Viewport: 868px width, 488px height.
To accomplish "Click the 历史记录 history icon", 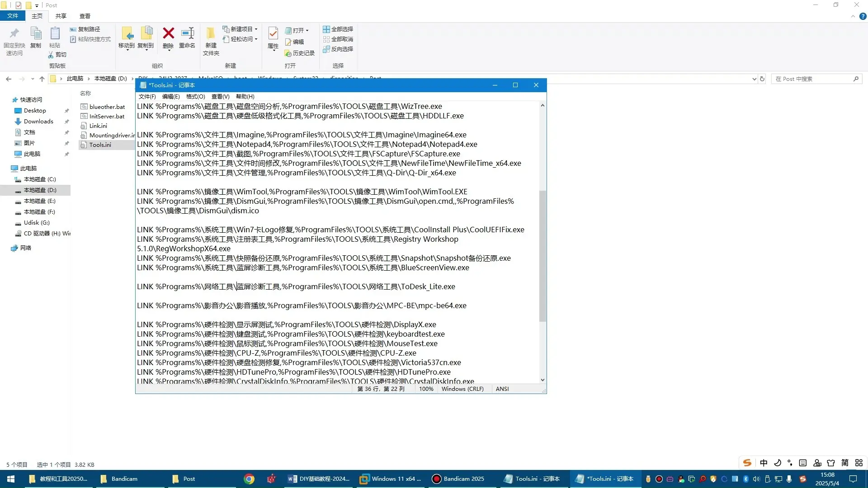I will point(288,53).
